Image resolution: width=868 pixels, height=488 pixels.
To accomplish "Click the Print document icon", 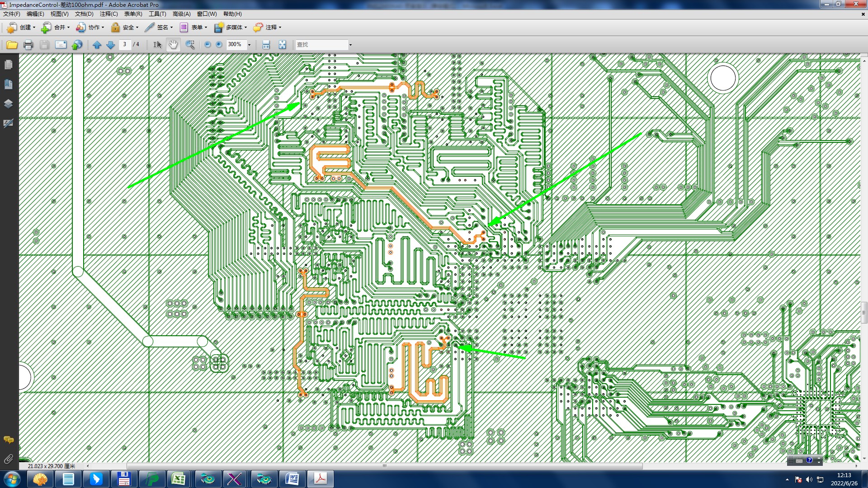I will pyautogui.click(x=28, y=45).
